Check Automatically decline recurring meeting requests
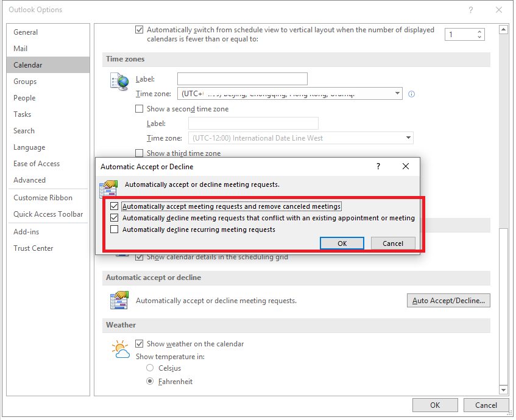Screen dimensions: 516x420 tap(114, 229)
